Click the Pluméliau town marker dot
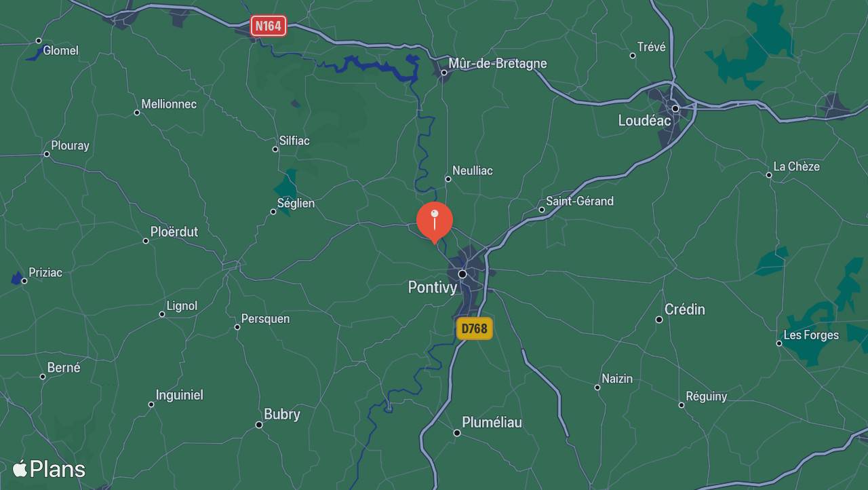Viewport: 868px width, 490px height. click(457, 433)
